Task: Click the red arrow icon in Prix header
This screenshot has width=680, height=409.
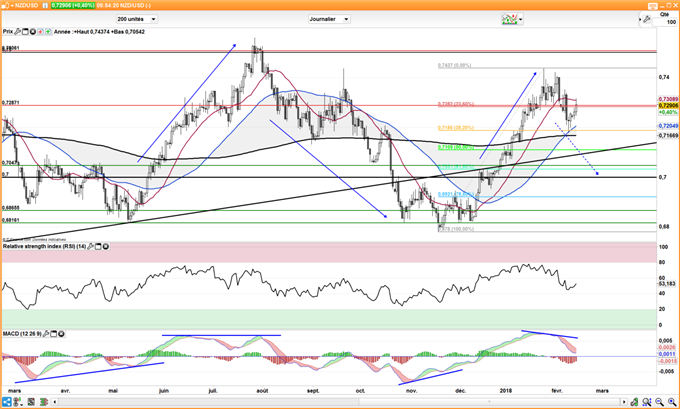Action: tap(40, 32)
